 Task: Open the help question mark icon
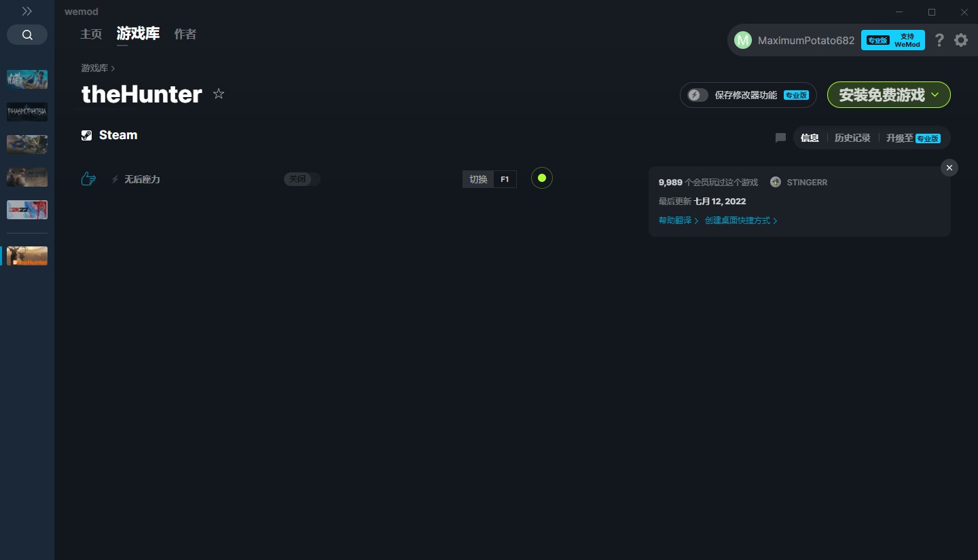click(939, 40)
